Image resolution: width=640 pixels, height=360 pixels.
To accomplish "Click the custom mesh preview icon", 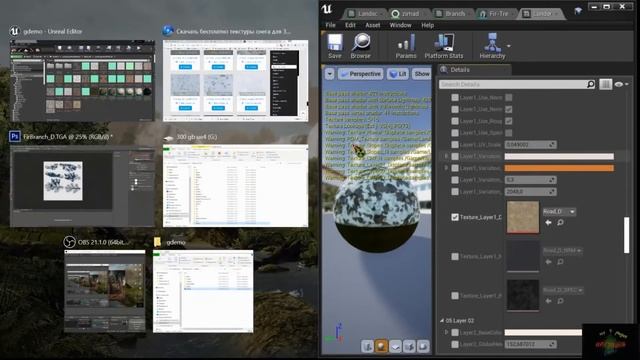I will 423,346.
